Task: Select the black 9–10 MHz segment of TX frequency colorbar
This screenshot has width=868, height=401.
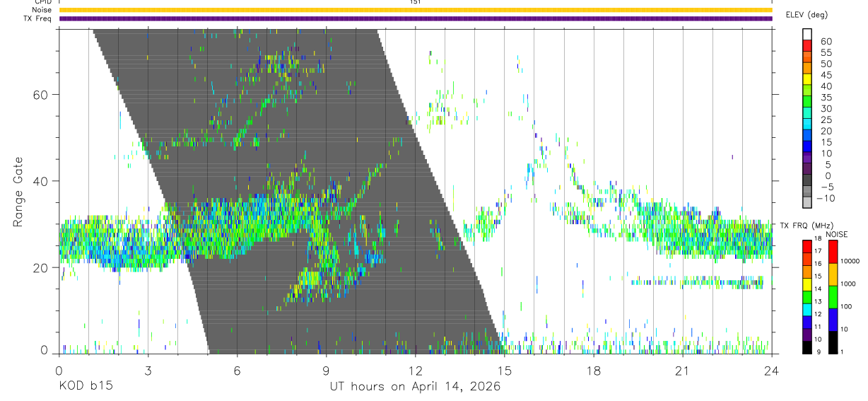Action: point(807,347)
